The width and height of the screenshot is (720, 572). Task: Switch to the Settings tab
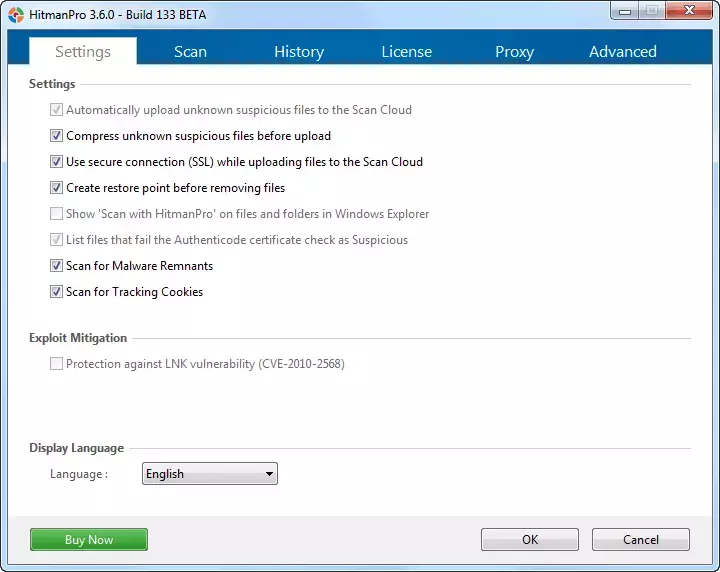pos(83,51)
